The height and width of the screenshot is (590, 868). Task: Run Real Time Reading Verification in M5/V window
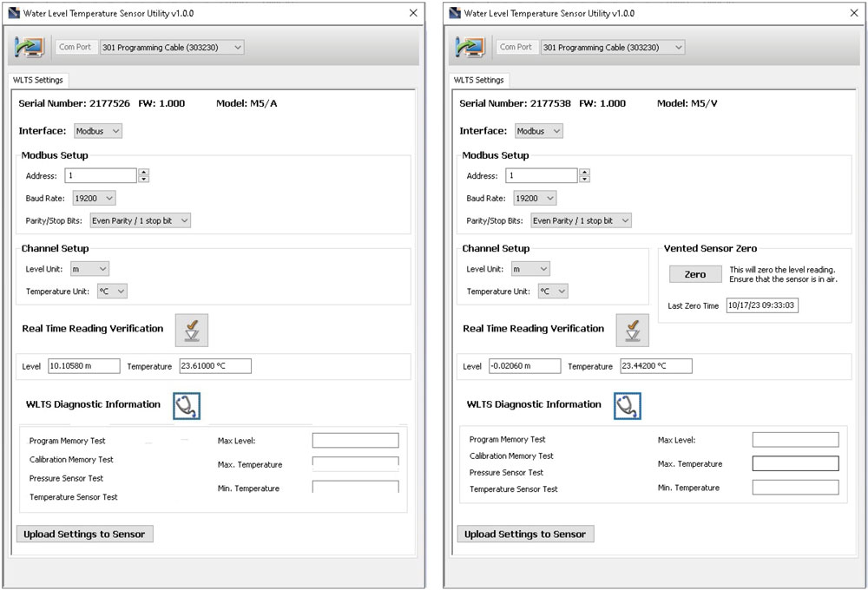(632, 331)
